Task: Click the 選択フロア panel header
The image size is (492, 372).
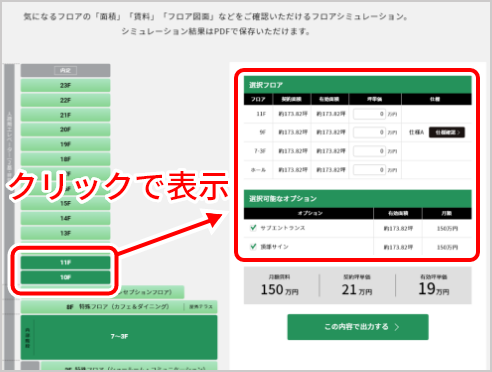Action: pos(358,85)
